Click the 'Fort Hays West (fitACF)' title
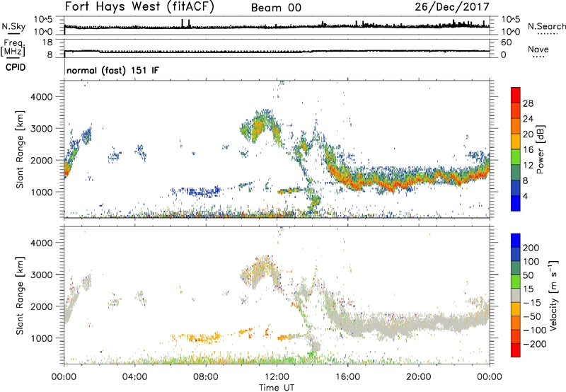 (x=139, y=7)
